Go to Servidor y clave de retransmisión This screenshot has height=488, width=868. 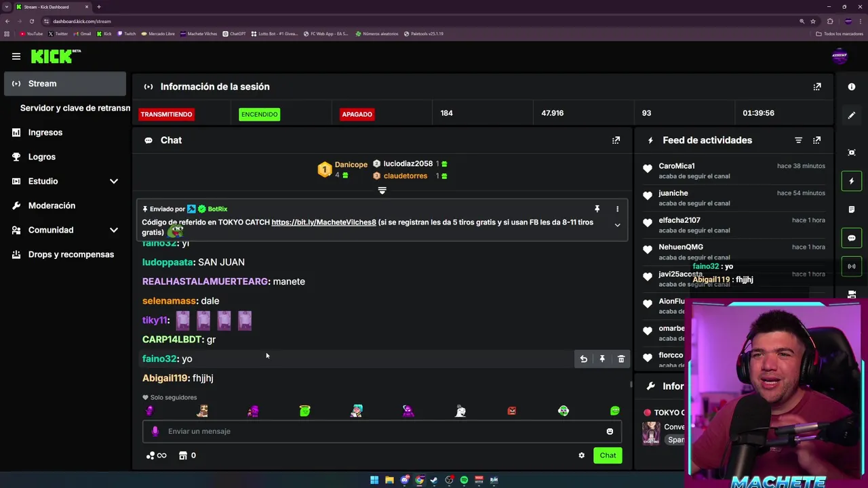(x=75, y=108)
